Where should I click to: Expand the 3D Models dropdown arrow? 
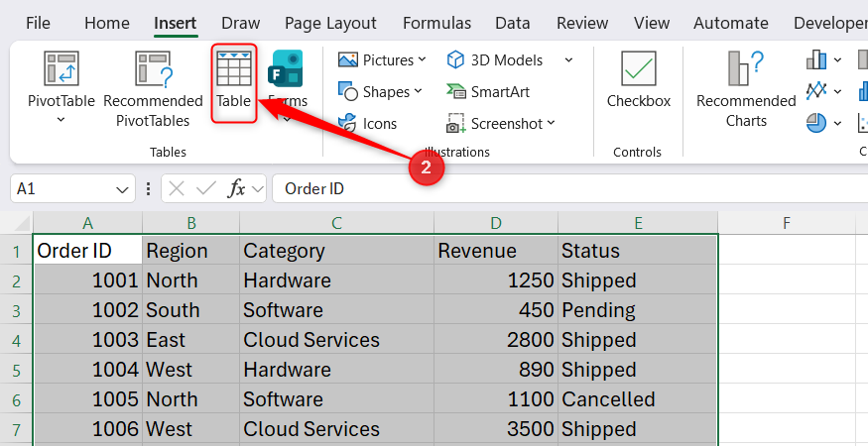pyautogui.click(x=568, y=59)
